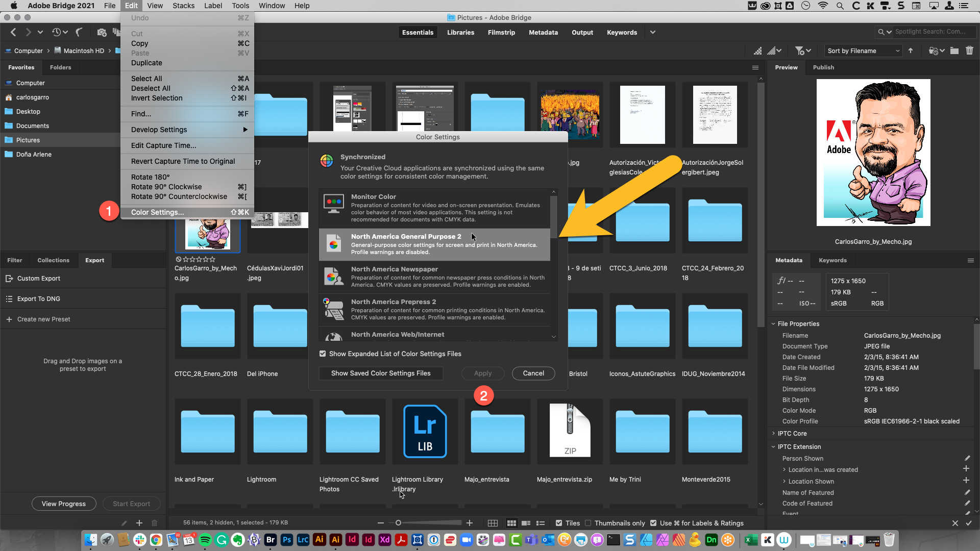Switch to the Keywords panel tab
The image size is (980, 551).
pyautogui.click(x=832, y=260)
